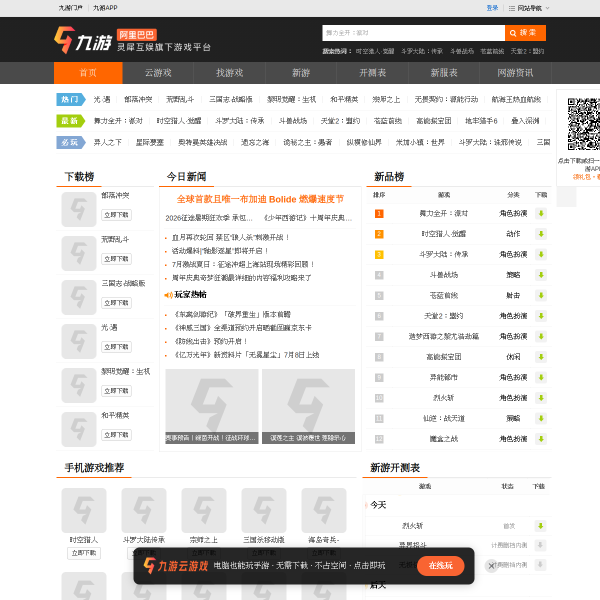Click download arrow for rank 2 时空猎人·觉醒

(x=541, y=234)
